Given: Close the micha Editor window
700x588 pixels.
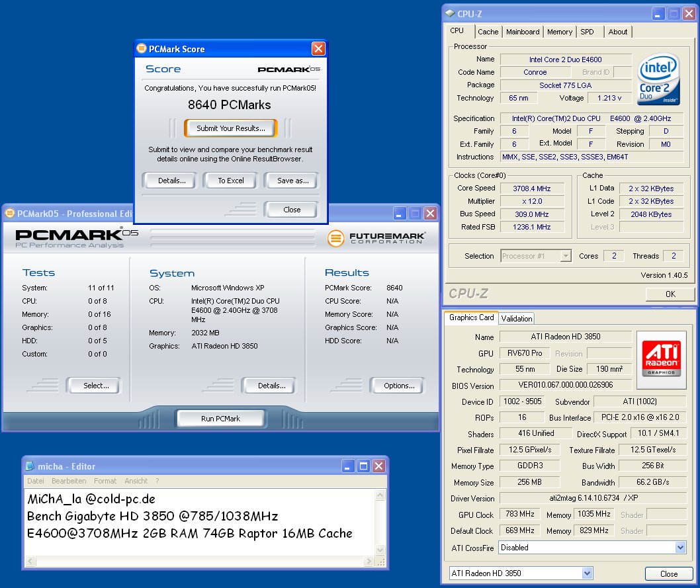Looking at the screenshot, I should point(378,466).
